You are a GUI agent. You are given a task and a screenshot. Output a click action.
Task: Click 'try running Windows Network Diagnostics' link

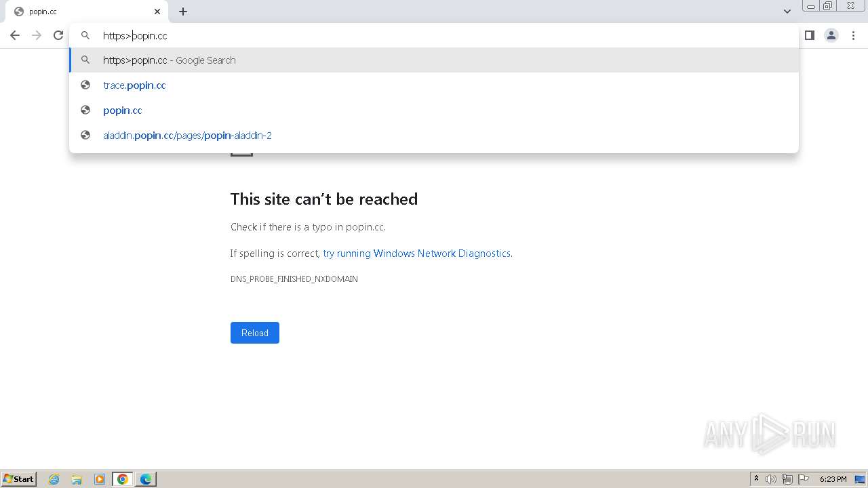click(x=416, y=253)
